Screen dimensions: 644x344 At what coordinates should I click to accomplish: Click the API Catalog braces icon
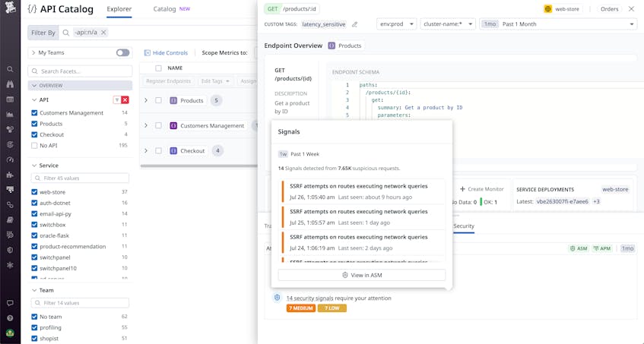coord(32,9)
